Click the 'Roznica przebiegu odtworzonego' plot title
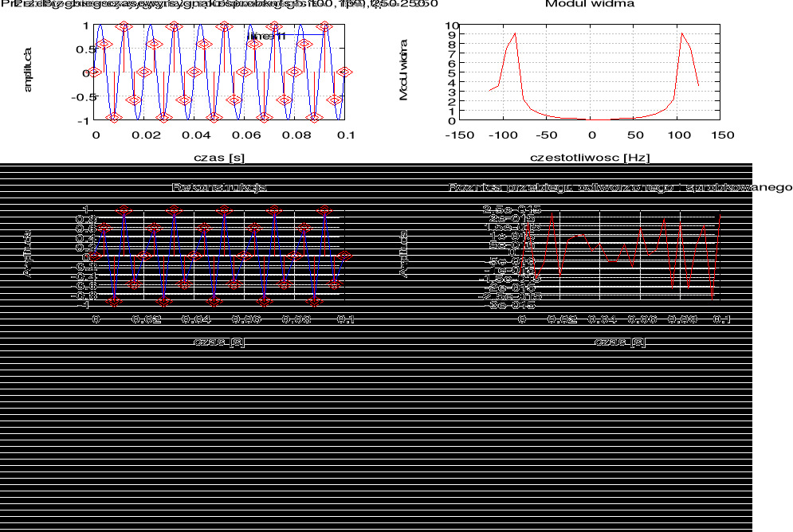 [620, 188]
